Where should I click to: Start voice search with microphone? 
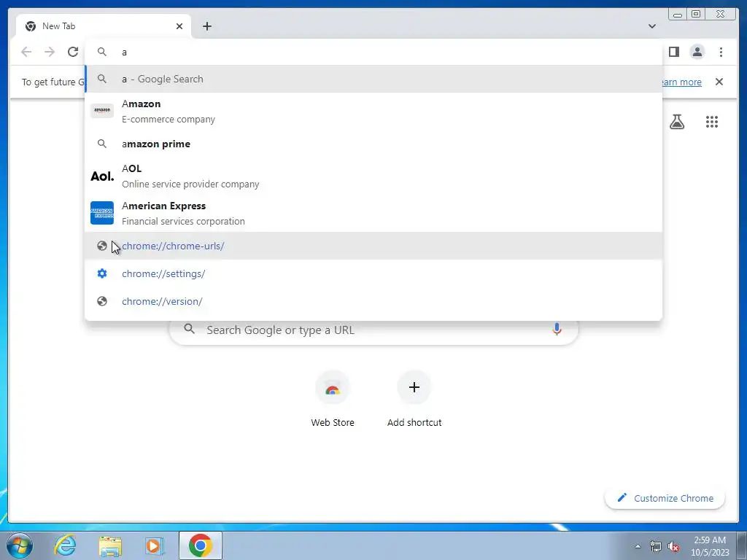(557, 329)
